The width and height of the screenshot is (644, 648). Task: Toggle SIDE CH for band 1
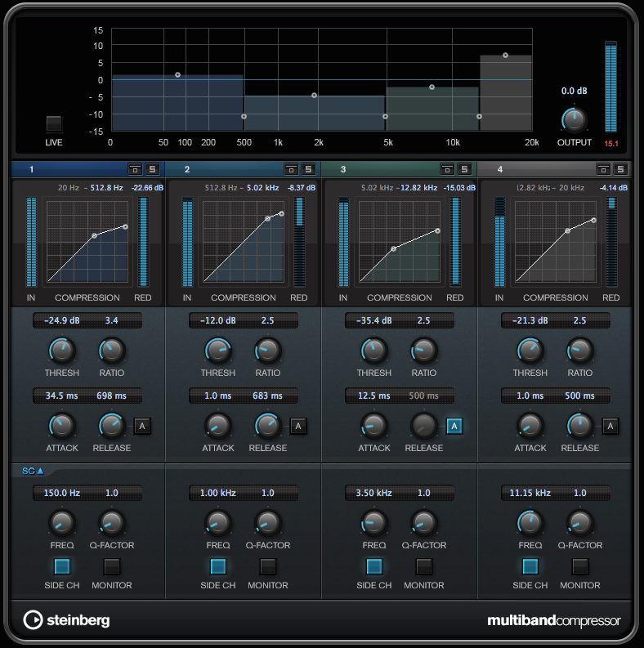pyautogui.click(x=62, y=566)
